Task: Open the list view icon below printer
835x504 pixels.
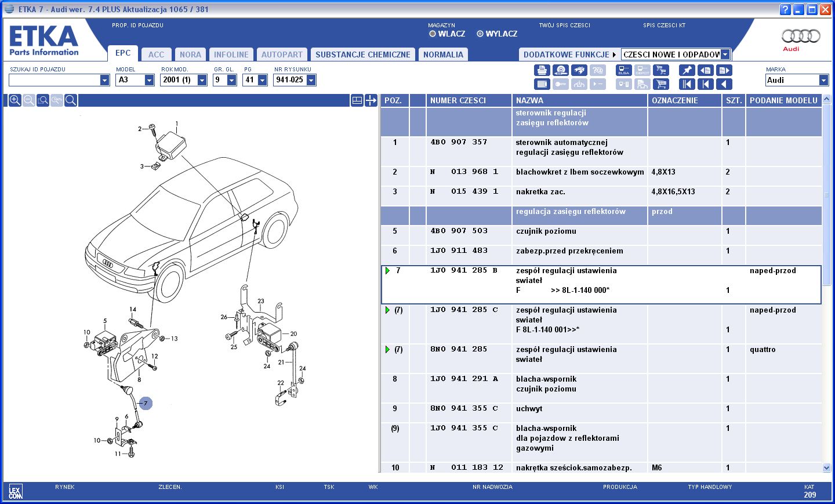Action: pyautogui.click(x=542, y=84)
